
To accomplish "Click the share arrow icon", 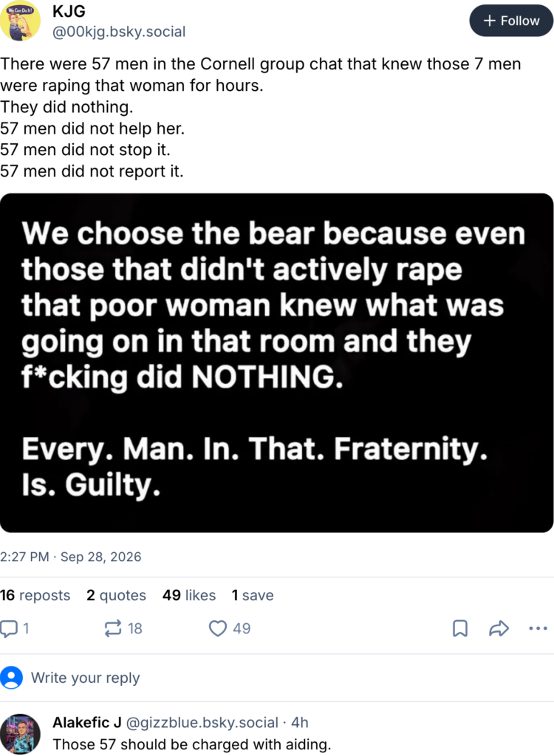I will point(499,629).
